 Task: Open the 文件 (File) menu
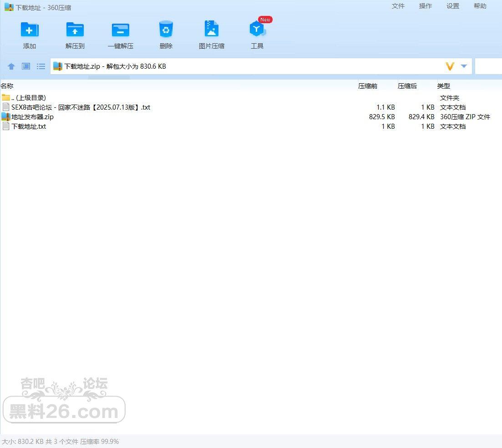(x=398, y=6)
